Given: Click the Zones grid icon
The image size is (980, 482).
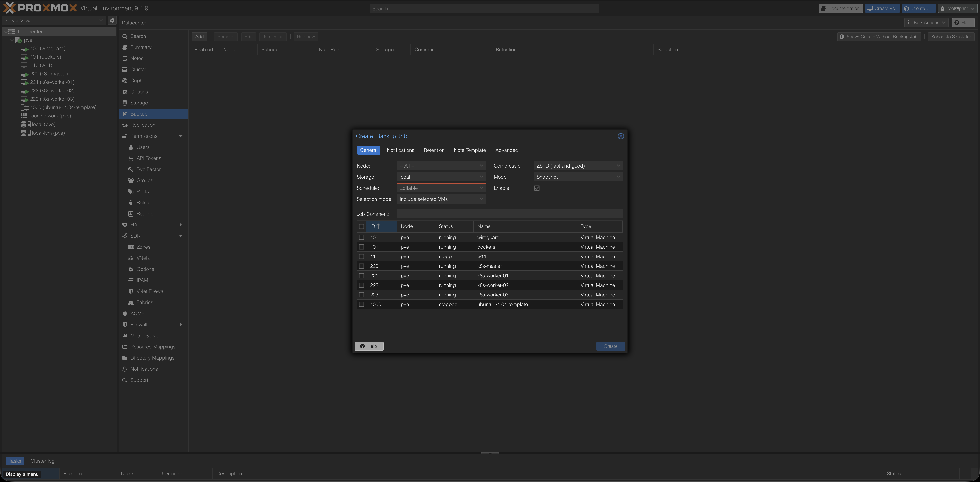Looking at the screenshot, I should point(131,247).
